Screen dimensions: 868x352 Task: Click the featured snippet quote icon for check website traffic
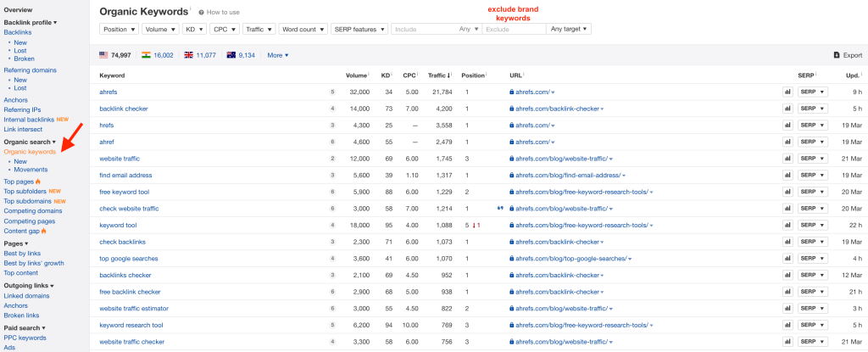coord(500,209)
